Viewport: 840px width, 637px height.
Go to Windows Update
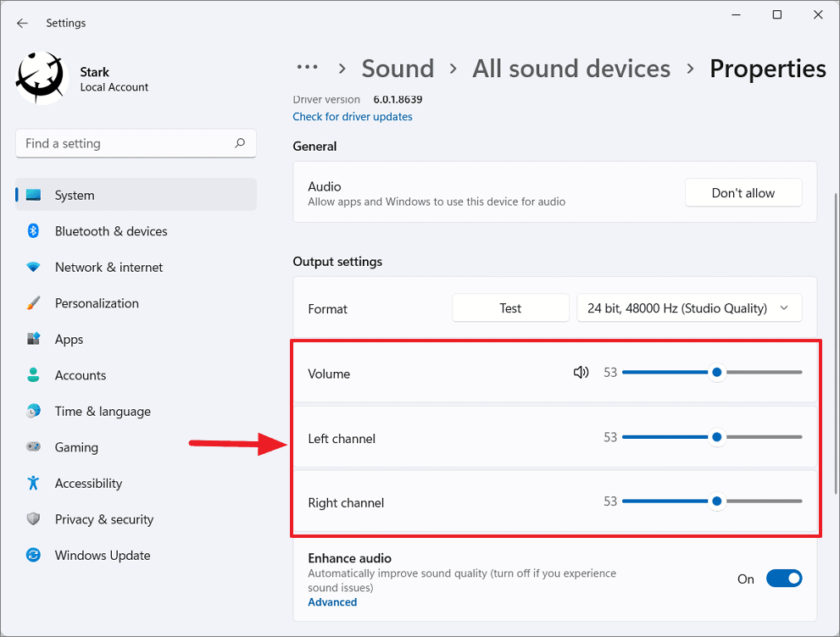(x=102, y=555)
